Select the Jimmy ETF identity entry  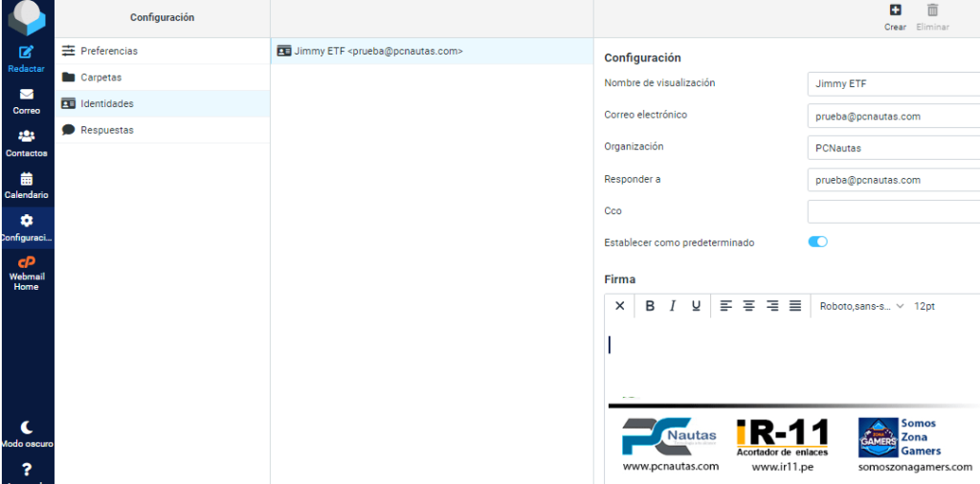(432, 52)
